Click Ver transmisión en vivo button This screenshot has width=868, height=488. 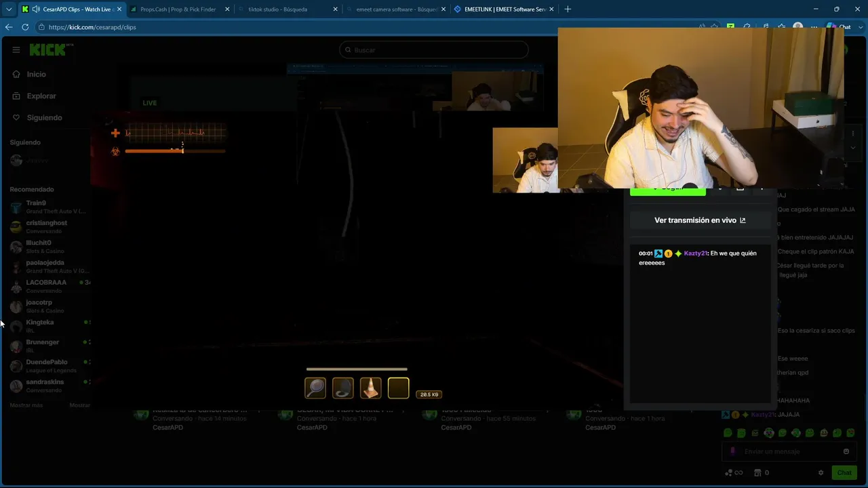pyautogui.click(x=700, y=220)
